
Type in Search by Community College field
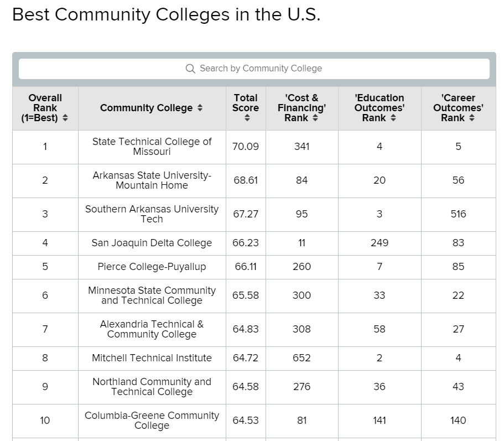point(260,69)
